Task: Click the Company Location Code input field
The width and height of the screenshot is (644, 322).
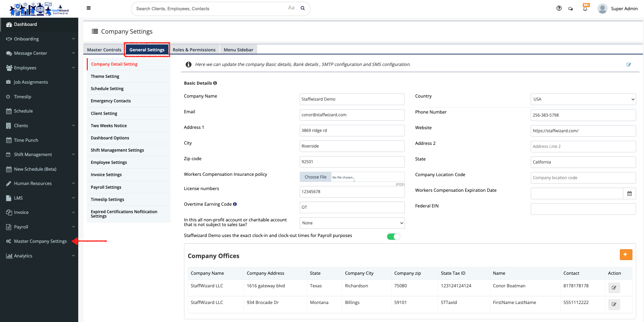Action: [x=583, y=178]
